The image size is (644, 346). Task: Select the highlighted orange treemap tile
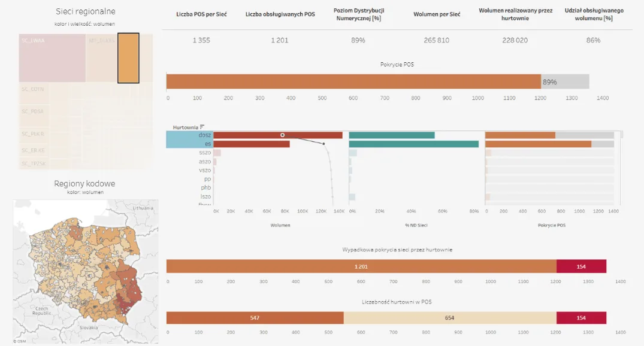coord(129,58)
